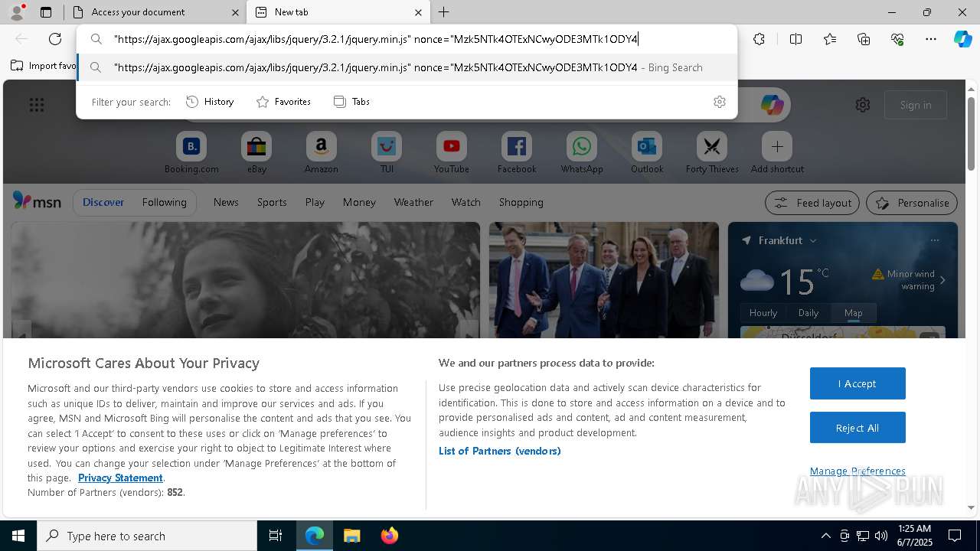Viewport: 980px width, 551px height.
Task: Open the Play category
Action: click(x=315, y=202)
